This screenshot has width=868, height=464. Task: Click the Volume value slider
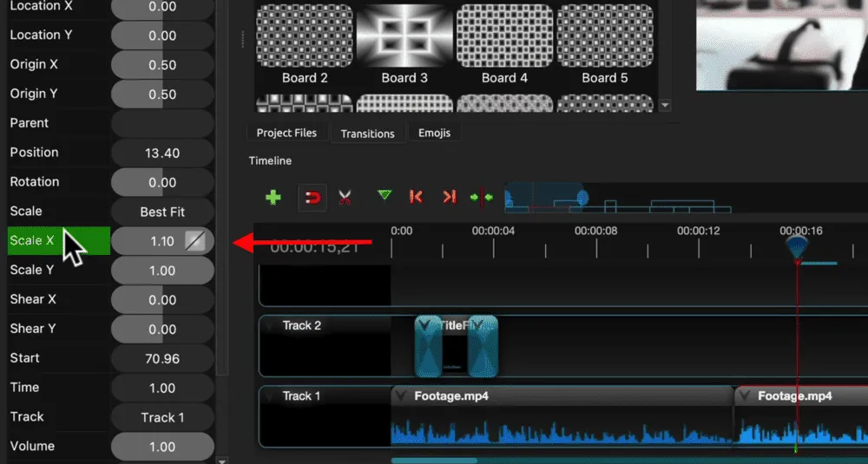click(x=162, y=447)
